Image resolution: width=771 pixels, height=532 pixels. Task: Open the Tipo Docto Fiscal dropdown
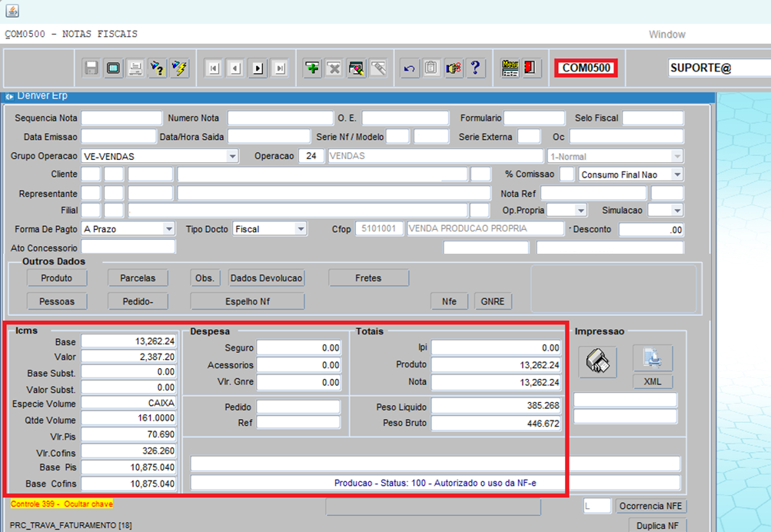pyautogui.click(x=300, y=229)
